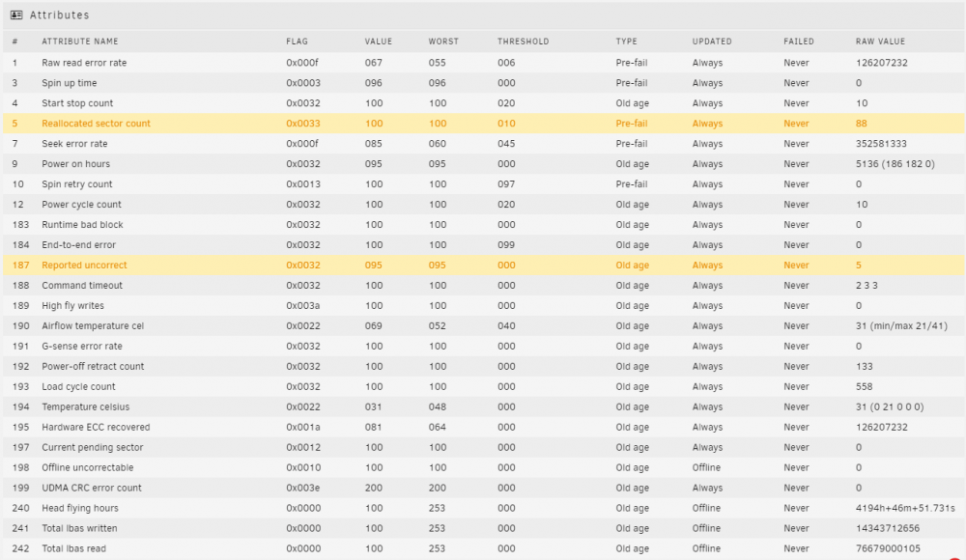Click raw value 558
Viewport: 966px width, 560px height.
pyautogui.click(x=865, y=387)
